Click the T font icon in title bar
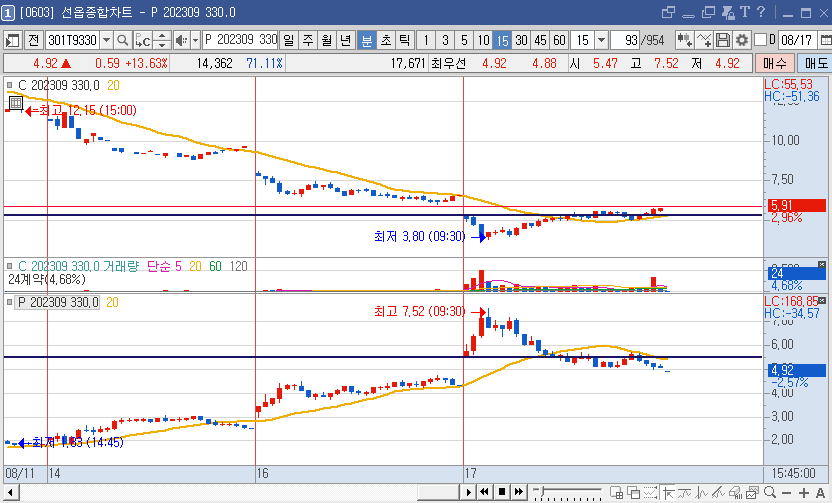Screen dimensions: 832x503 point(744,12)
